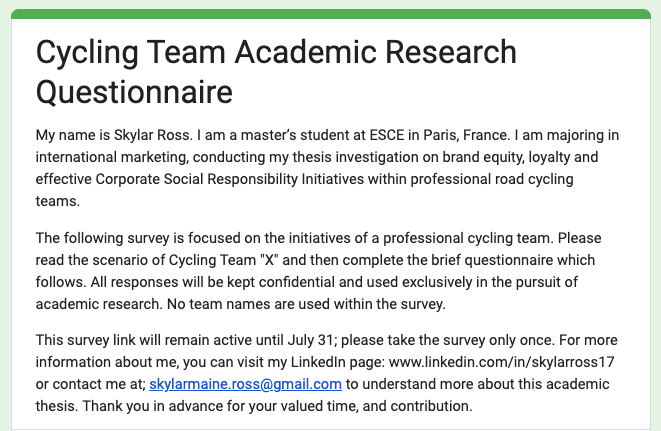The image size is (661, 431).
Task: Click the green bar atop the form
Action: (330, 14)
